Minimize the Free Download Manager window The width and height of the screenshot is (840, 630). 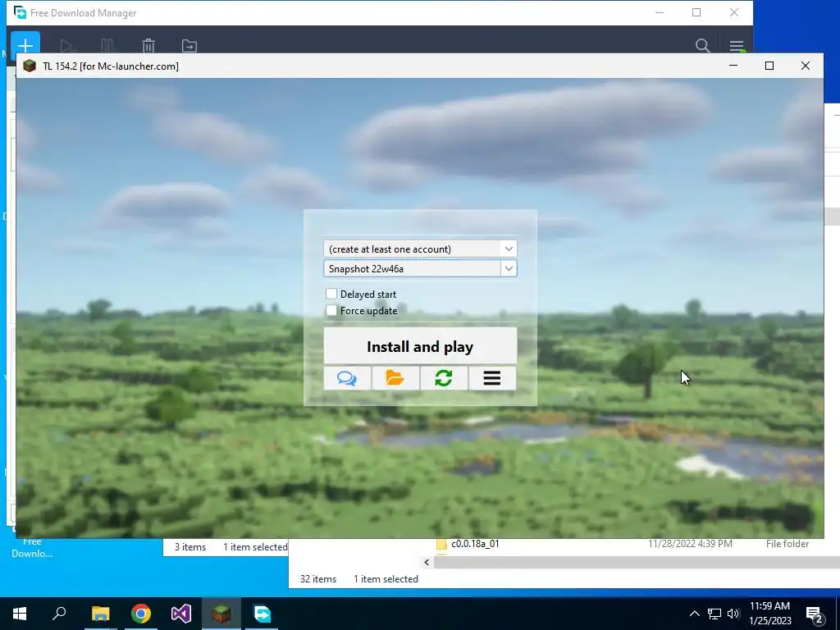tap(660, 12)
